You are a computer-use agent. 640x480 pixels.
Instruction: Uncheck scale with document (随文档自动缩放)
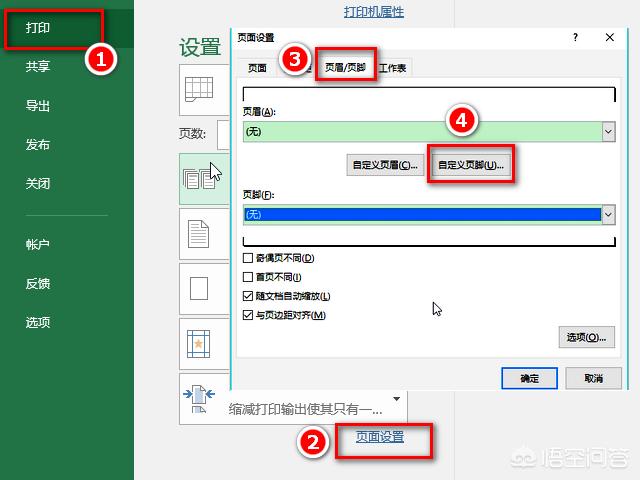248,296
